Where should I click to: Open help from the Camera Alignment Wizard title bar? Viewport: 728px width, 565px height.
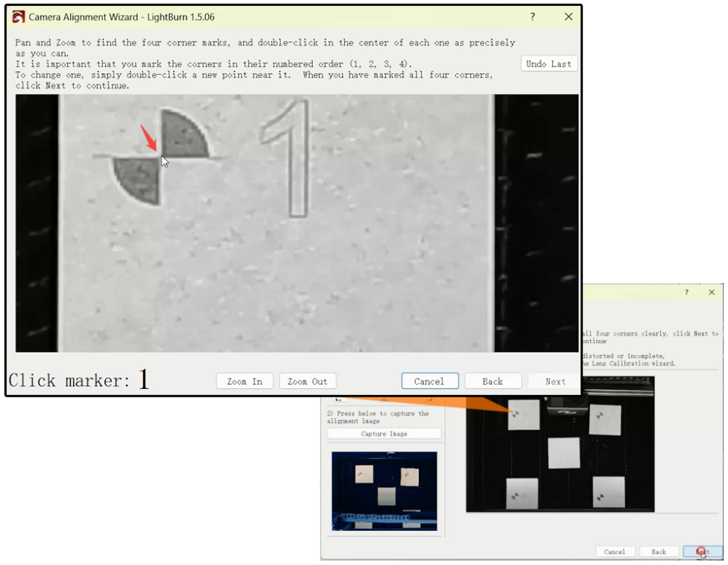tap(533, 16)
